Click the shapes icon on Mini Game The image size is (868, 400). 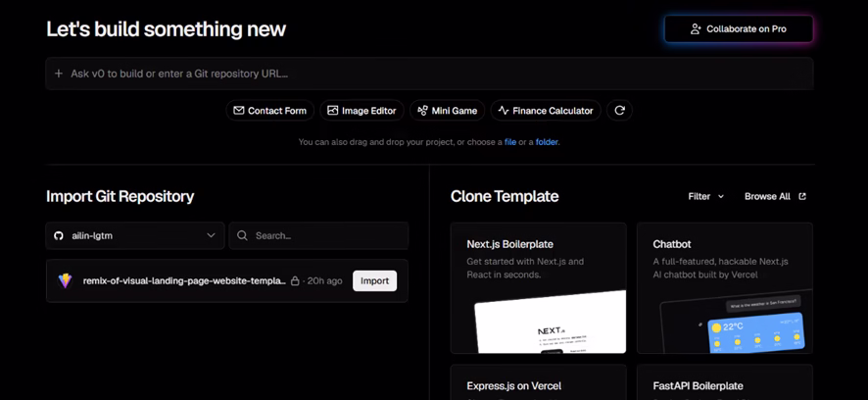[422, 110]
